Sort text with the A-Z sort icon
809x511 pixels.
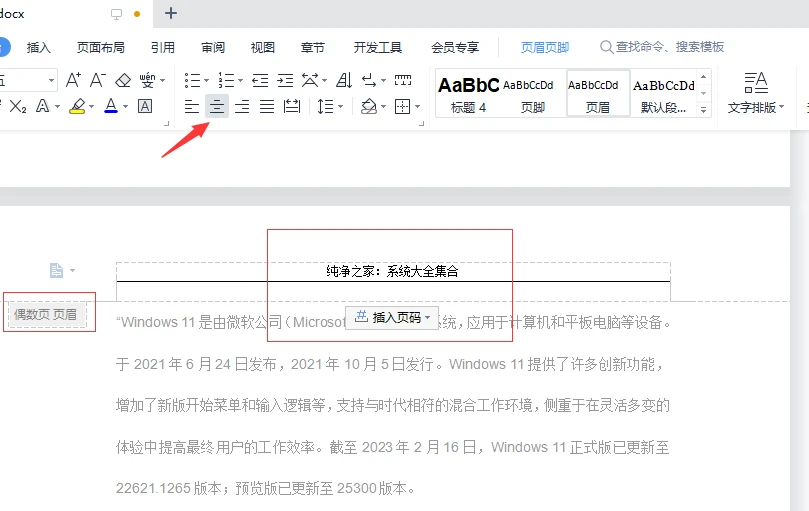(x=344, y=81)
